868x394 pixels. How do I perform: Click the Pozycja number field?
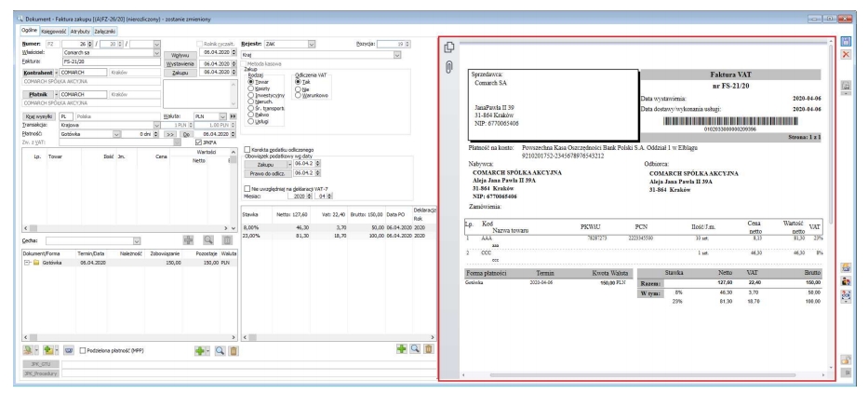[x=394, y=44]
